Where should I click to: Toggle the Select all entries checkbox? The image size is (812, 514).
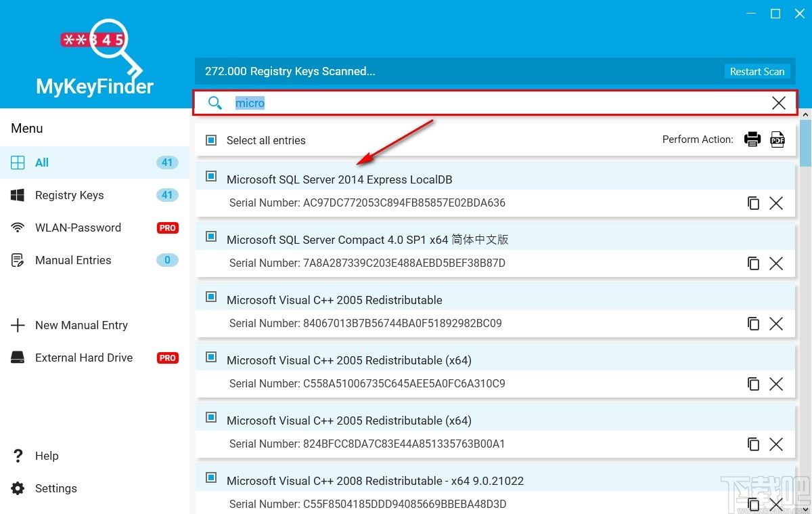pos(210,140)
